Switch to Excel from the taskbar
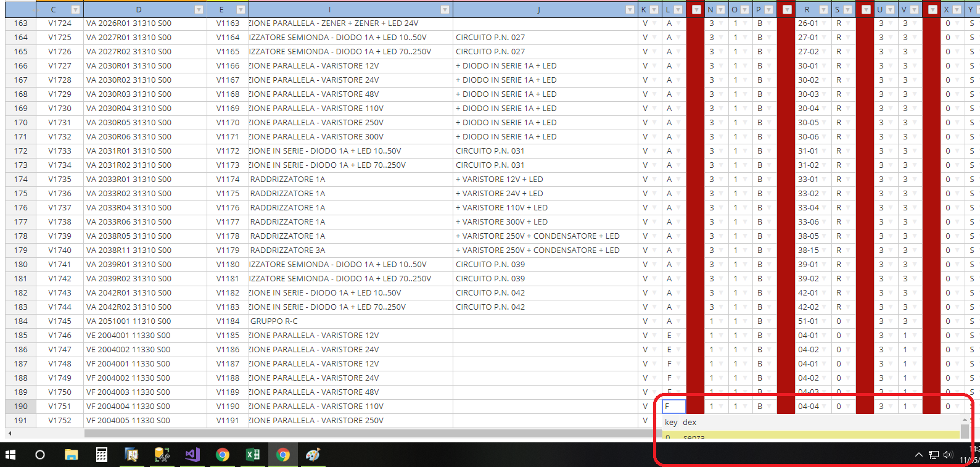This screenshot has height=467, width=980. 253,455
